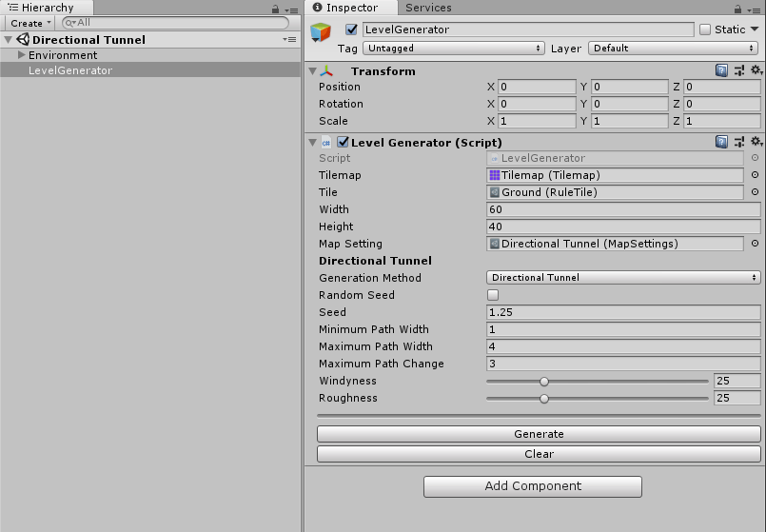The width and height of the screenshot is (766, 532).
Task: Enable the Random Seed checkbox
Action: tap(493, 295)
